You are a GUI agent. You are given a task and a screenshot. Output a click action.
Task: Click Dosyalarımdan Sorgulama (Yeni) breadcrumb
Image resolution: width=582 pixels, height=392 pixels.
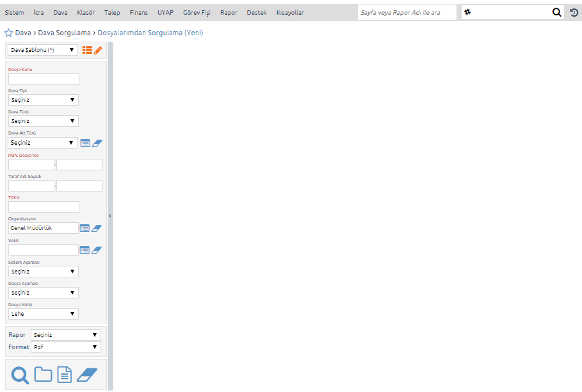pos(150,33)
